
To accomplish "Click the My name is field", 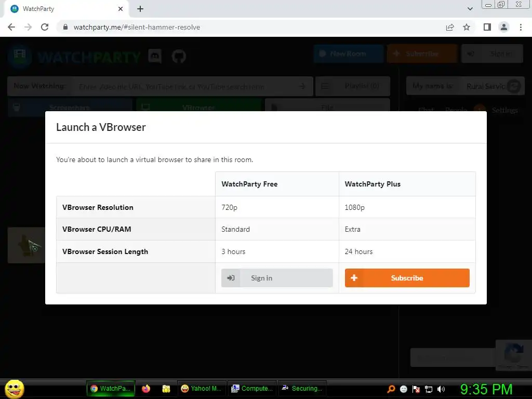I will tap(485, 86).
